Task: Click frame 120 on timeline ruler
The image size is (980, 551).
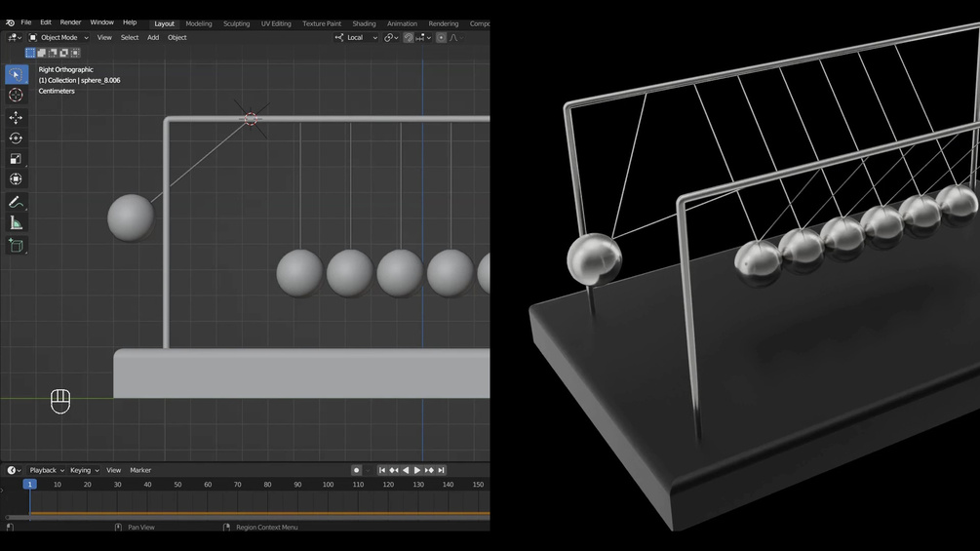Action: click(x=388, y=485)
